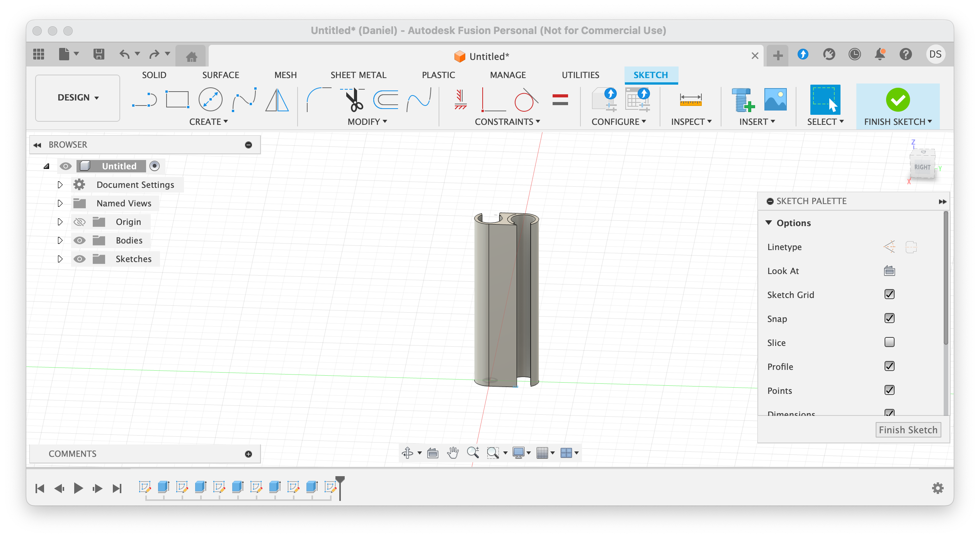Hide the Bodies folder with eye icon
This screenshot has height=538, width=980.
coord(79,240)
